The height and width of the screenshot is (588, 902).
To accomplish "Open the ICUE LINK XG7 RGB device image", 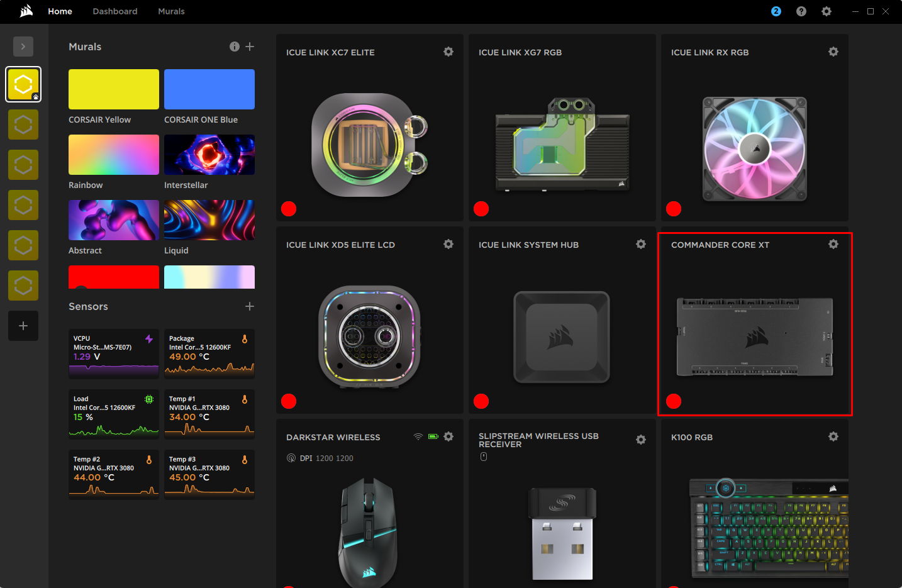I will point(562,145).
